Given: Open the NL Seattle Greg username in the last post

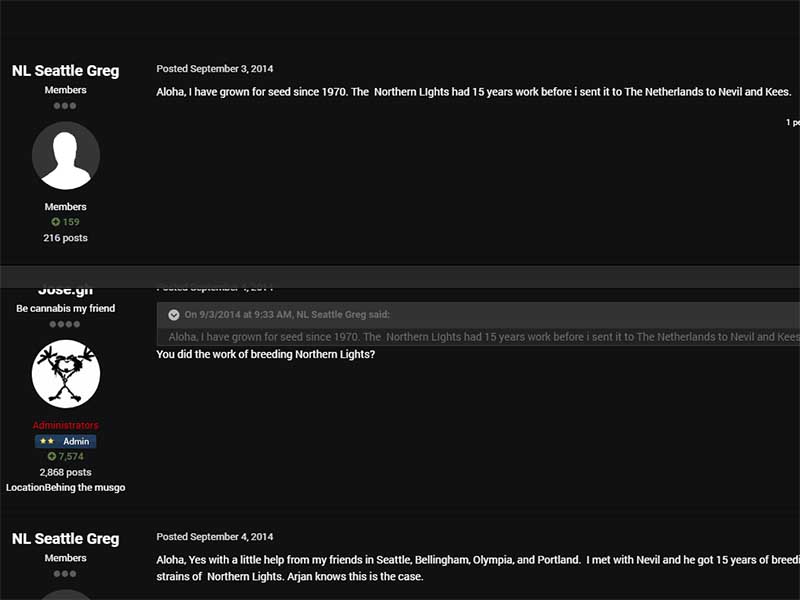Looking at the screenshot, I should point(66,539).
